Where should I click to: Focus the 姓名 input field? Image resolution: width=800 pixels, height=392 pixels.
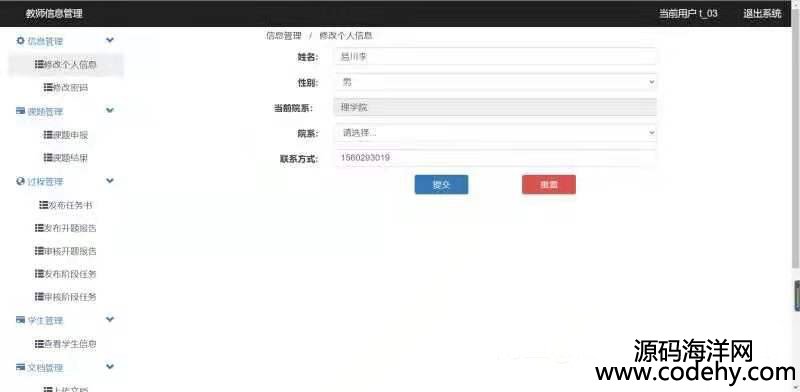(x=495, y=57)
